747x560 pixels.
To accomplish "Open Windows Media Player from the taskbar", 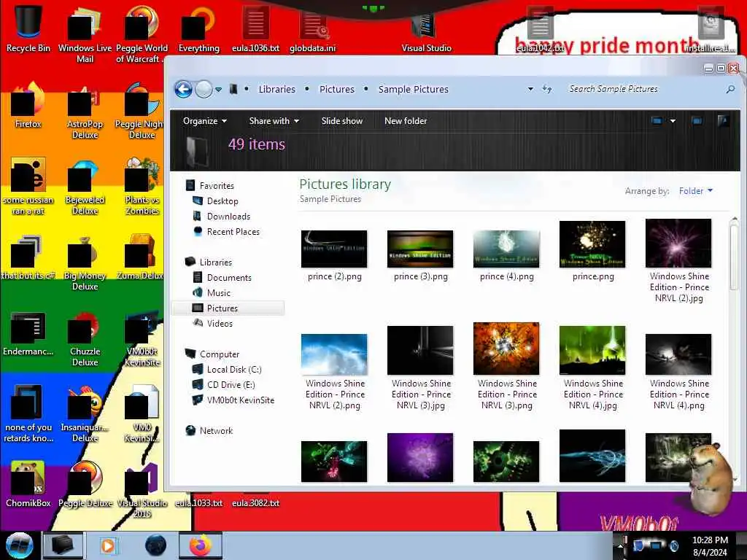I will [108, 545].
